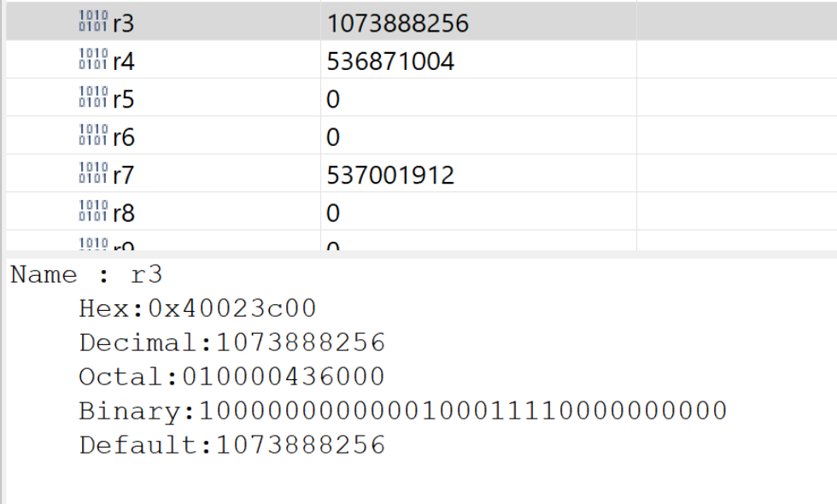837x504 pixels.
Task: Click the empty third-column cell in r7 row
Action: tap(735, 176)
